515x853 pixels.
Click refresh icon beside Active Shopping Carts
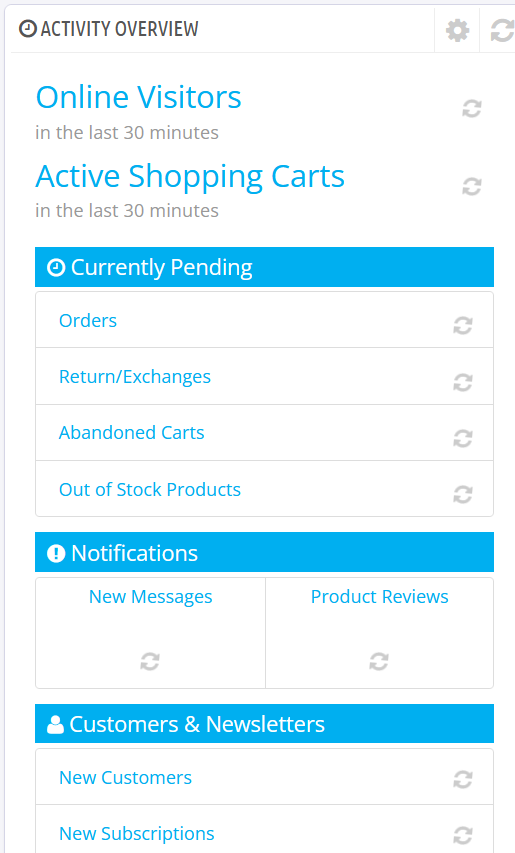point(472,187)
